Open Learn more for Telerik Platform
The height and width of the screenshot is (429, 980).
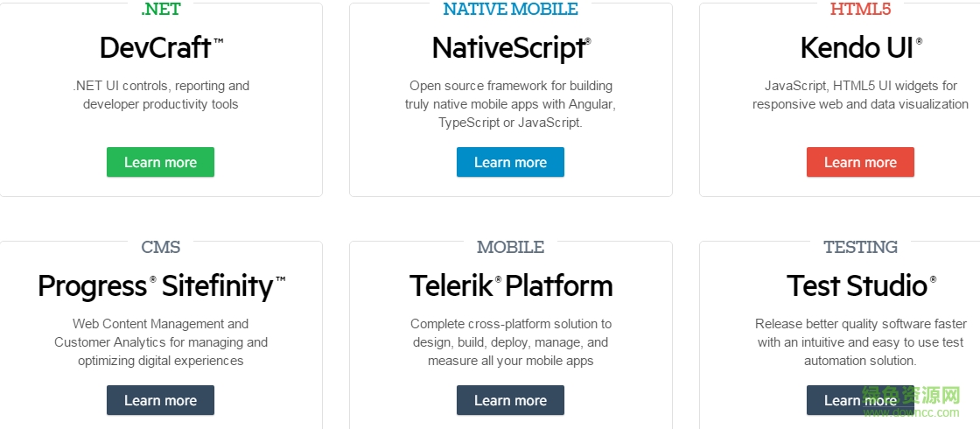coord(510,400)
